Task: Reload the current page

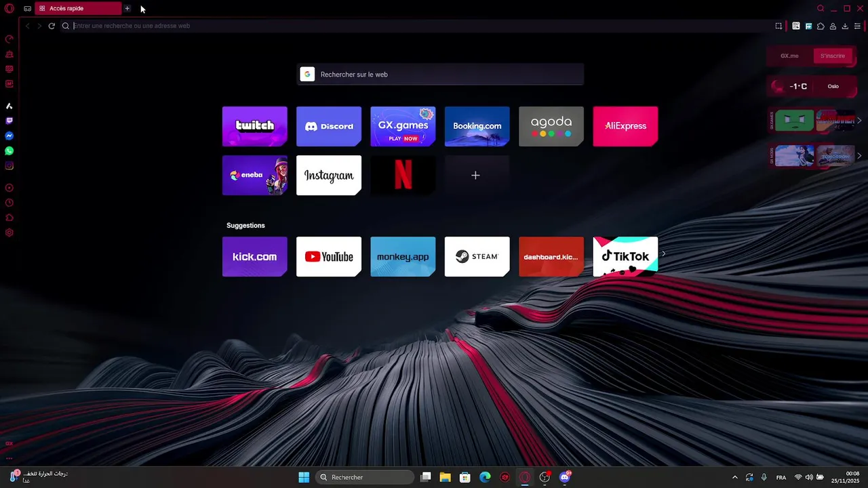Action: pyautogui.click(x=52, y=26)
